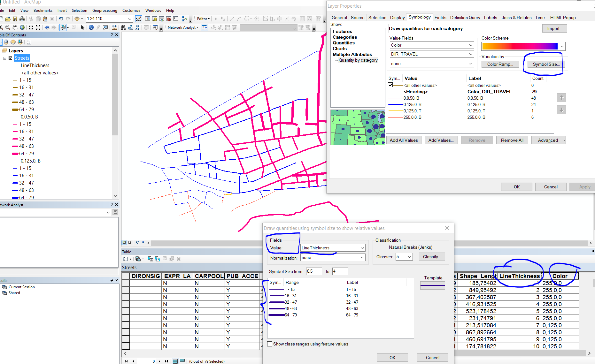The width and height of the screenshot is (595, 364).
Task: Open the Normalization dropdown
Action: coord(362,257)
